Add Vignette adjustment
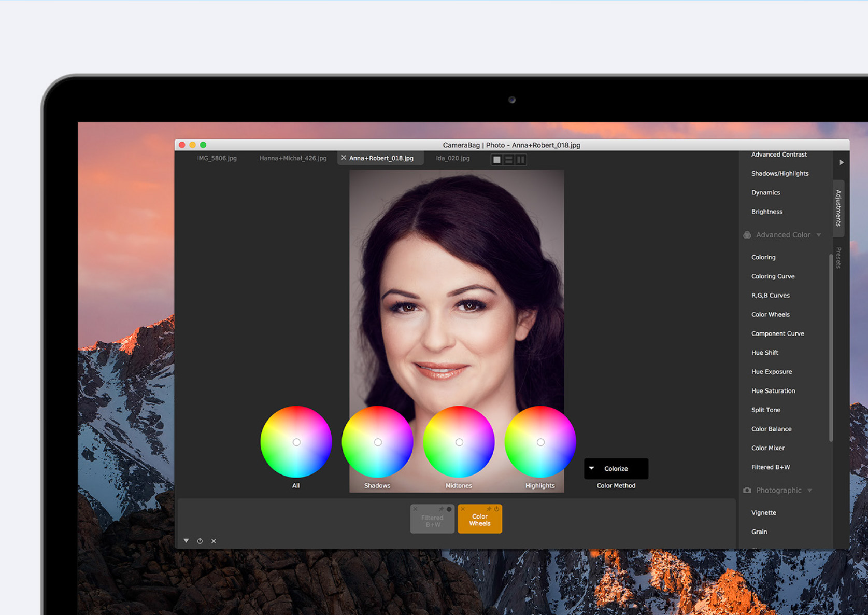 pos(764,513)
